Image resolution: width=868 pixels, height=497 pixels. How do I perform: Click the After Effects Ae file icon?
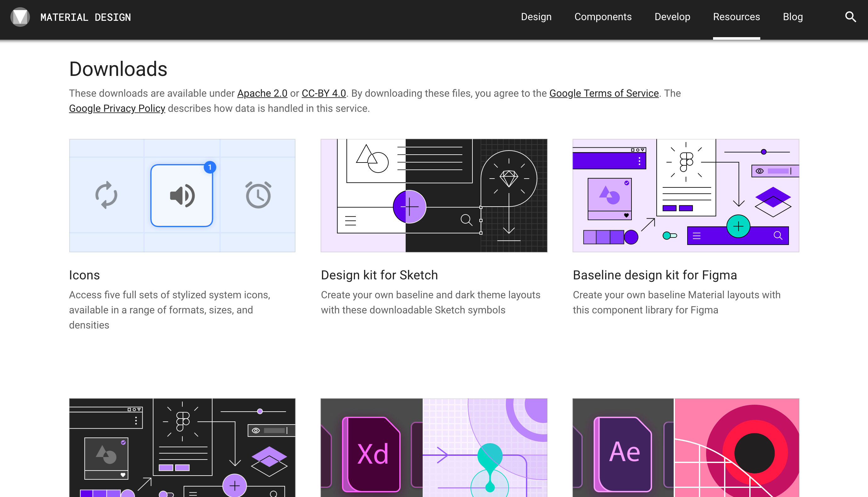624,453
